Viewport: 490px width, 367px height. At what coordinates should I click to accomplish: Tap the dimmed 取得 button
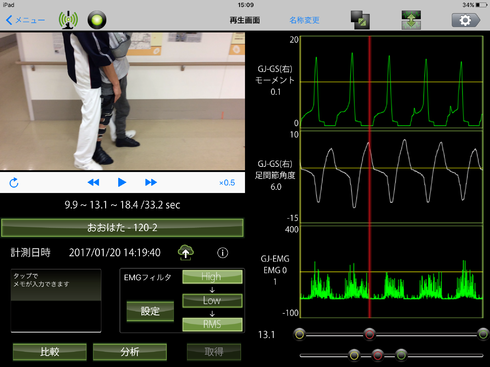pos(214,352)
